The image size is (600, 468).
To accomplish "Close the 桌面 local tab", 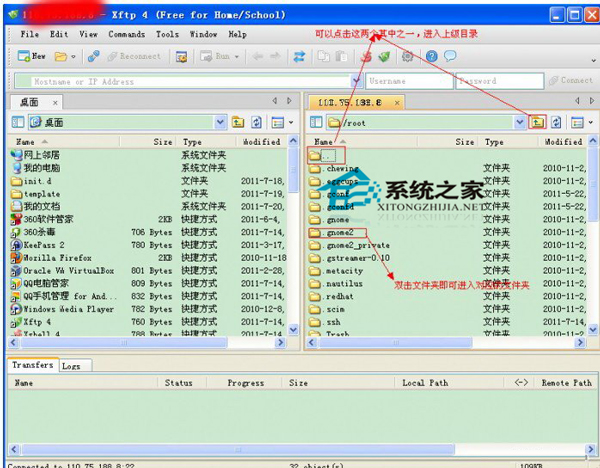I will (x=55, y=103).
